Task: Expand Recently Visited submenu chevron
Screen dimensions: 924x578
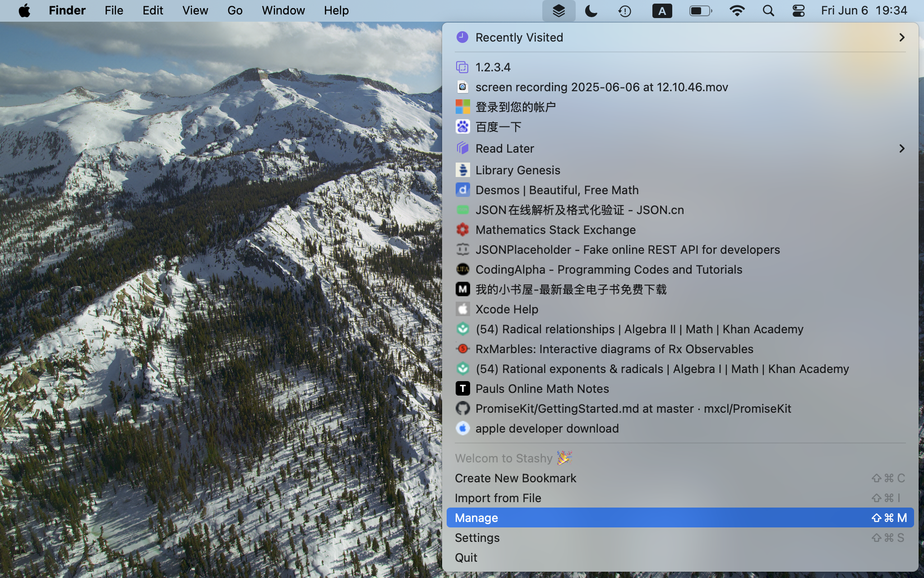Action: coord(901,37)
